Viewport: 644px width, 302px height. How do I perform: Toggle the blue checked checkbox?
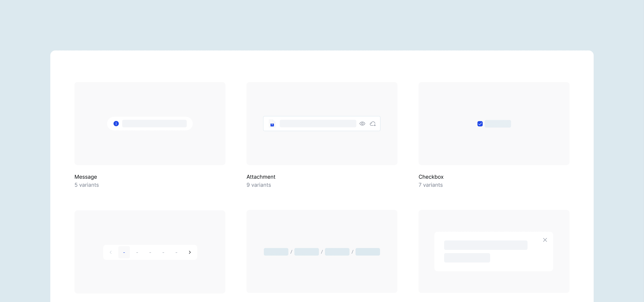(480, 124)
